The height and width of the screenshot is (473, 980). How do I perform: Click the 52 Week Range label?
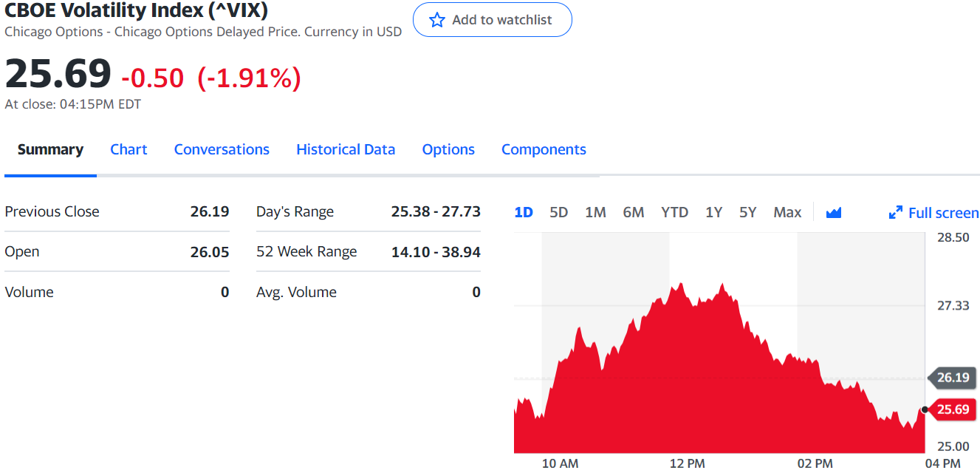306,252
